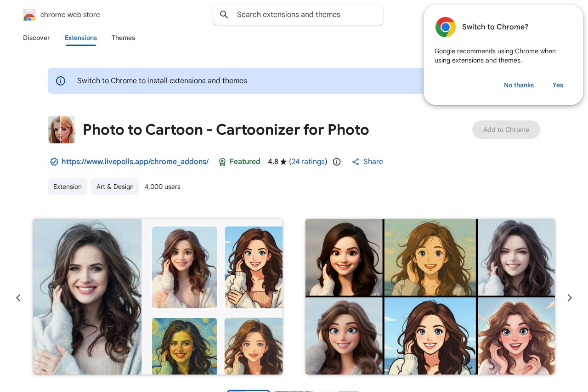Click the Chrome Web Store logo
Image resolution: width=588 pixels, height=392 pixels.
tap(29, 15)
